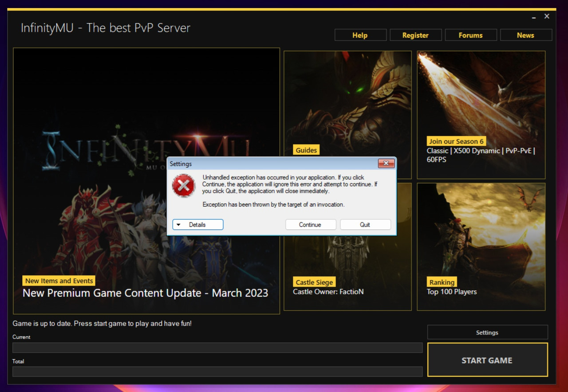Viewport: 568px width, 392px height.
Task: Click the 'Castle Owner: FactioN' text
Action: pos(328,292)
